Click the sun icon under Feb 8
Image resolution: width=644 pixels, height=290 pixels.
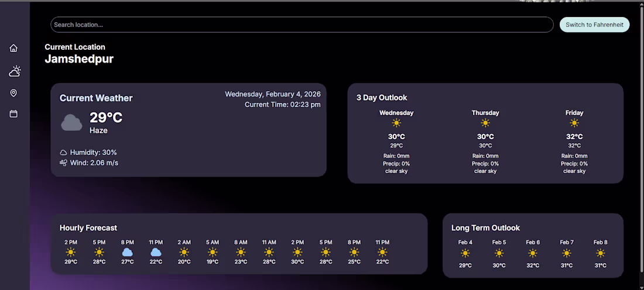601,253
